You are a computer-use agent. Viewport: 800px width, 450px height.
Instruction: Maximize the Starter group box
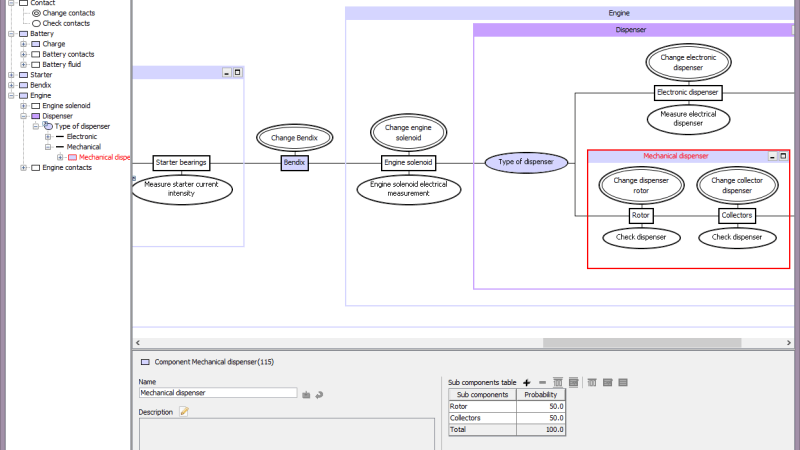coord(237,72)
